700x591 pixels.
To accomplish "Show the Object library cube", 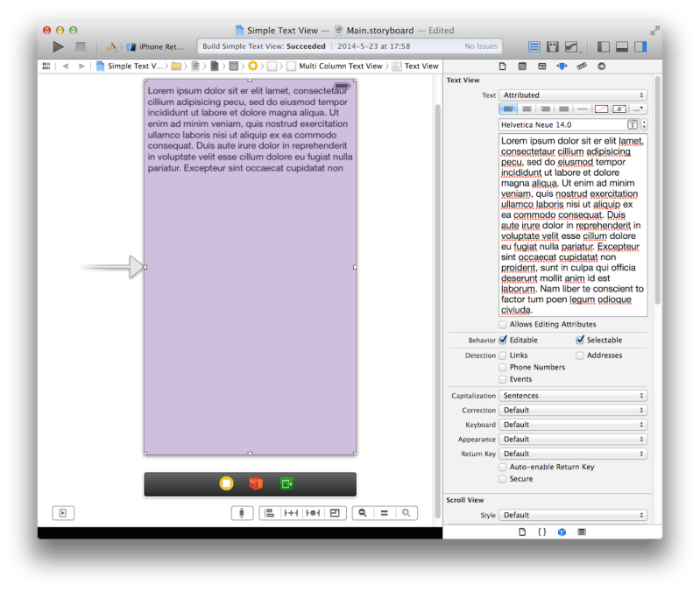I will pyautogui.click(x=562, y=532).
